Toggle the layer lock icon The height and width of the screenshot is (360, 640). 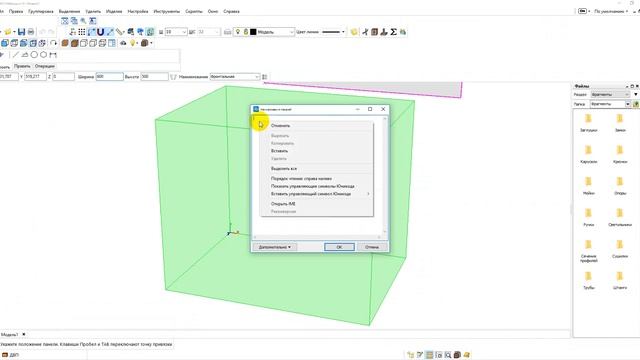246,32
